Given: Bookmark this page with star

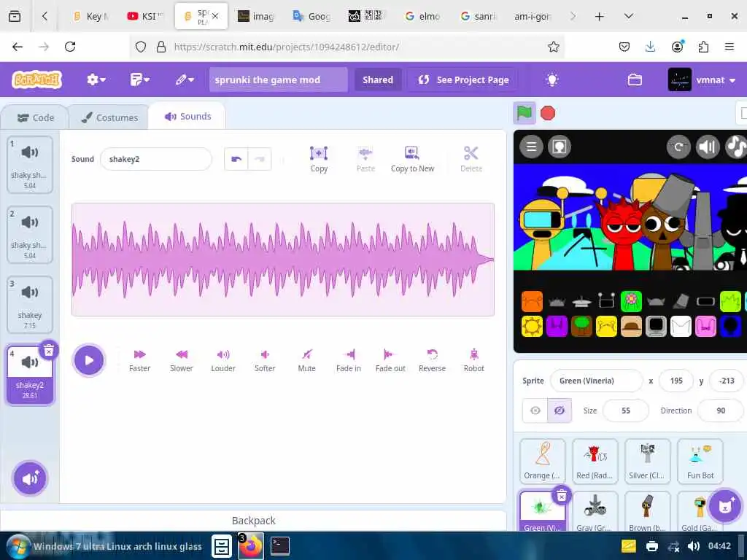Looking at the screenshot, I should (x=553, y=47).
